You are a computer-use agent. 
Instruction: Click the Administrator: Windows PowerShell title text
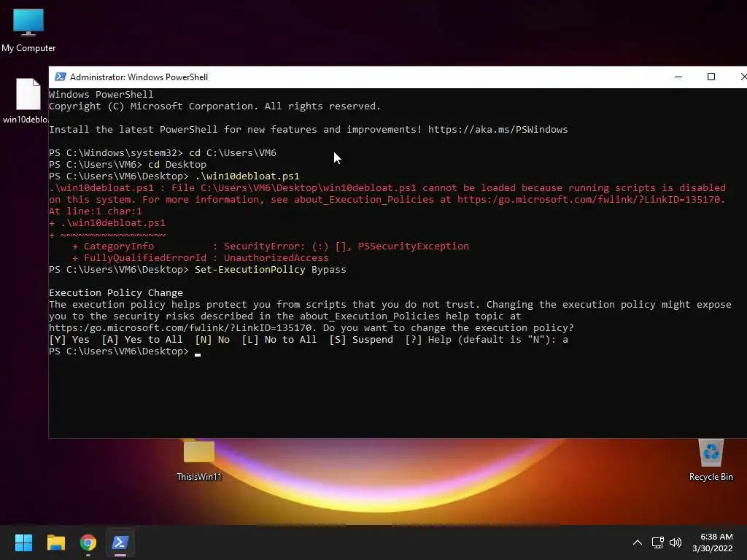pyautogui.click(x=139, y=77)
